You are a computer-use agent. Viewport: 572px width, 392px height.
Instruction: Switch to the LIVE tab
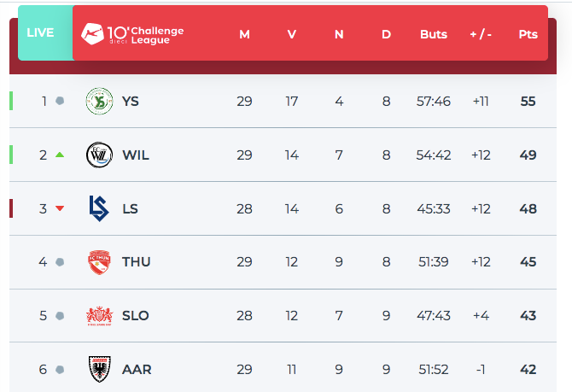[40, 33]
